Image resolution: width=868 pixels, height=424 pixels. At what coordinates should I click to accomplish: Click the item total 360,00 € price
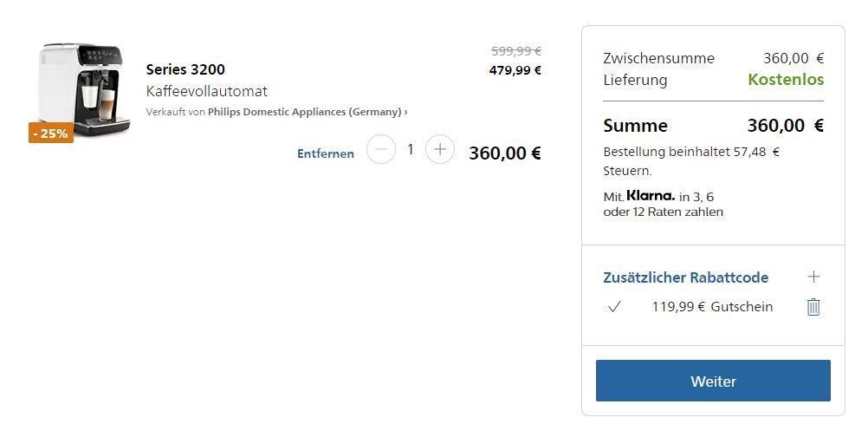pyautogui.click(x=505, y=153)
